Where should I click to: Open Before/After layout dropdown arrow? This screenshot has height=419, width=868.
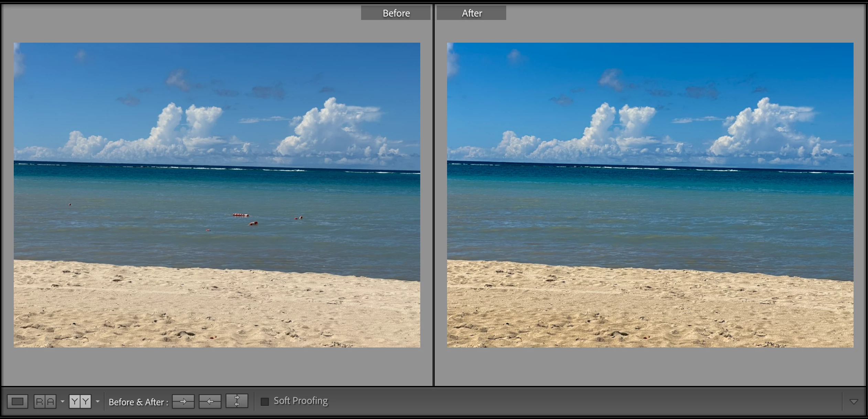[98, 401]
